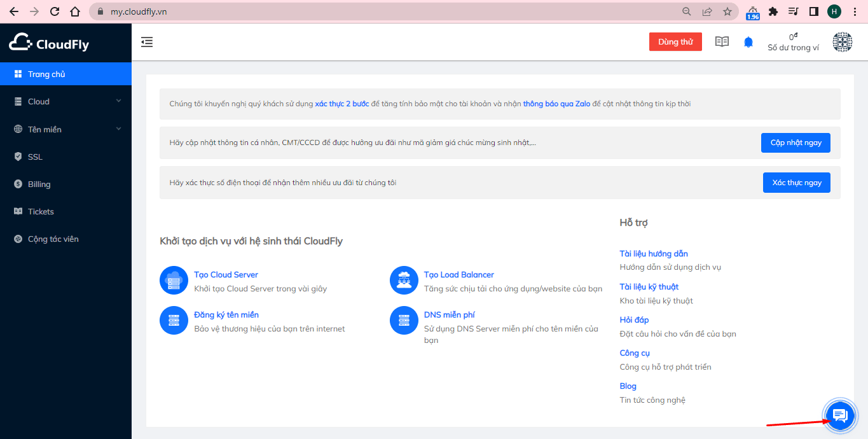Open the Đăng ký tên miền link
This screenshot has height=439, width=868.
(x=226, y=315)
